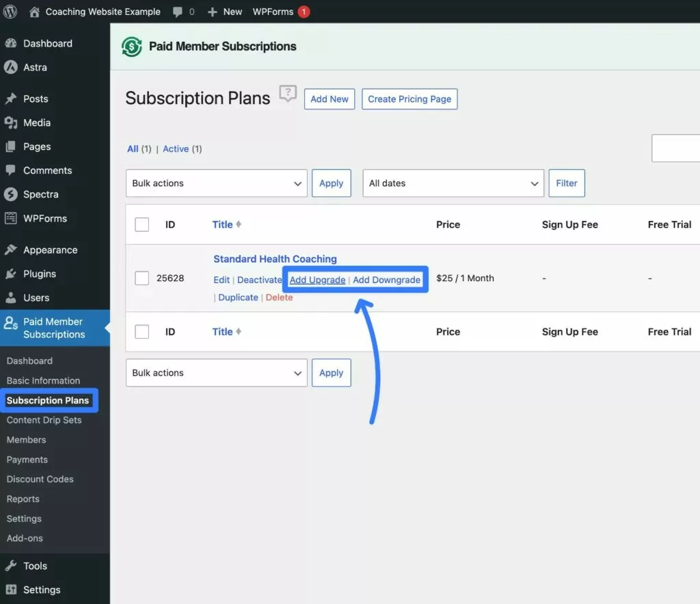Click the Add Upgrade link

317,280
